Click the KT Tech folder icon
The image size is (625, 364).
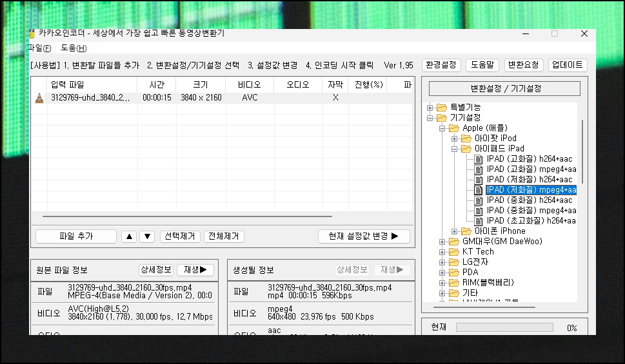point(453,252)
